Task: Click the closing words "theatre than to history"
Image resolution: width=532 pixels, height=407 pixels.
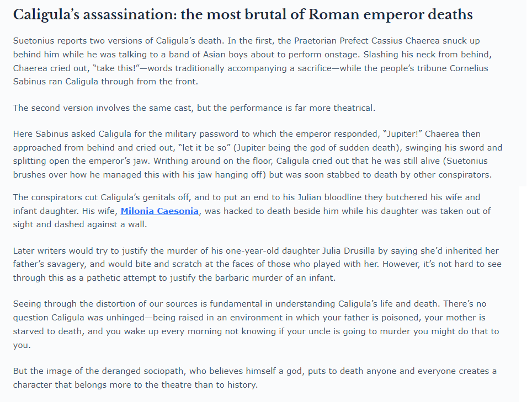Action: click(x=207, y=384)
